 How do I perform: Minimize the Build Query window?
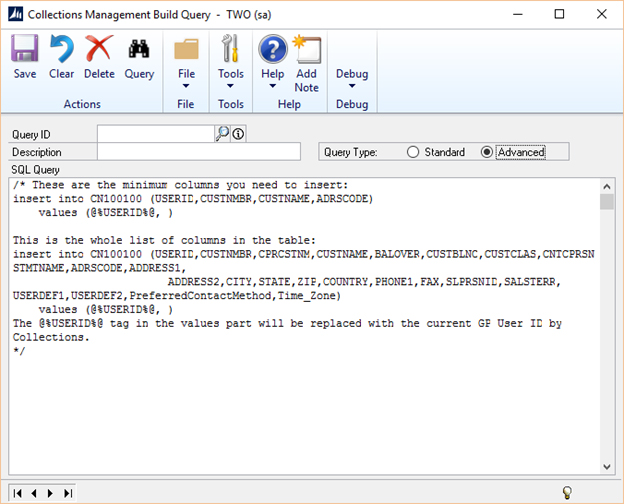(x=518, y=14)
